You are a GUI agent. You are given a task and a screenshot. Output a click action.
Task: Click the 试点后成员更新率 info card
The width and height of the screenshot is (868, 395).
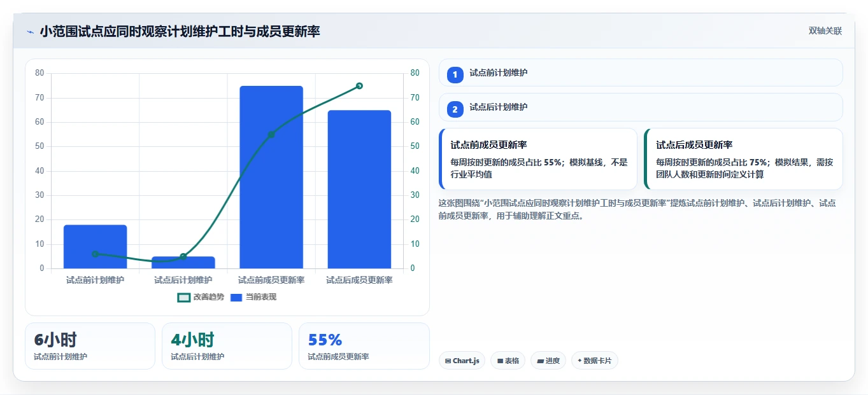click(x=744, y=159)
